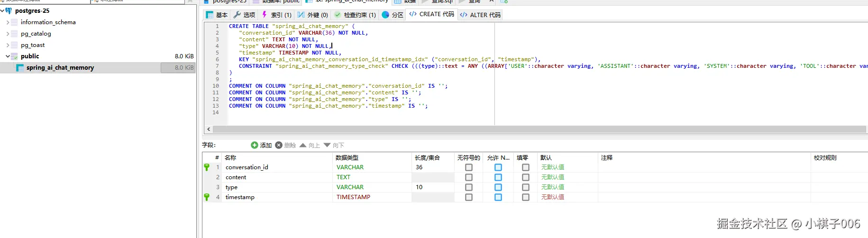The image size is (868, 238).
Task: Open the 检查约束 (1) tab
Action: (x=356, y=15)
